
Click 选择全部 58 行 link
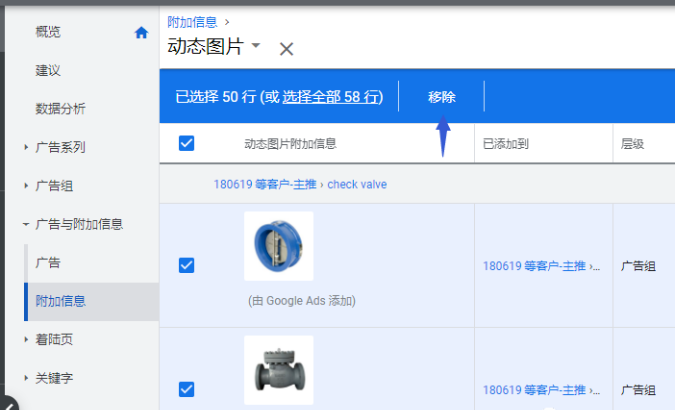click(x=331, y=97)
